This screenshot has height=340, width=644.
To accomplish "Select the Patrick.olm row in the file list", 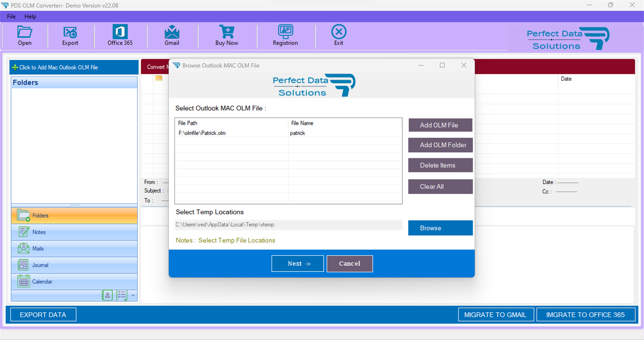I will [x=230, y=133].
